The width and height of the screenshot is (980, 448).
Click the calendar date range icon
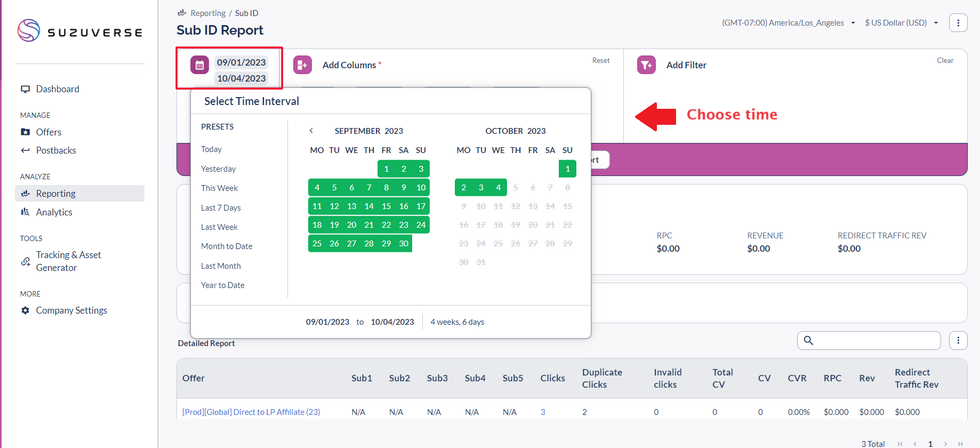click(199, 65)
